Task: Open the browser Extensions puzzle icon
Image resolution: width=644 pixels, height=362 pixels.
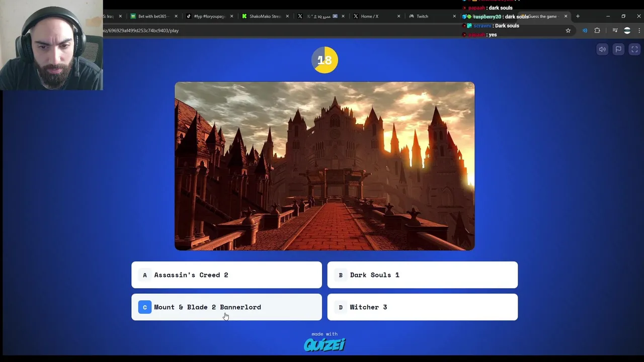Action: [x=597, y=31]
